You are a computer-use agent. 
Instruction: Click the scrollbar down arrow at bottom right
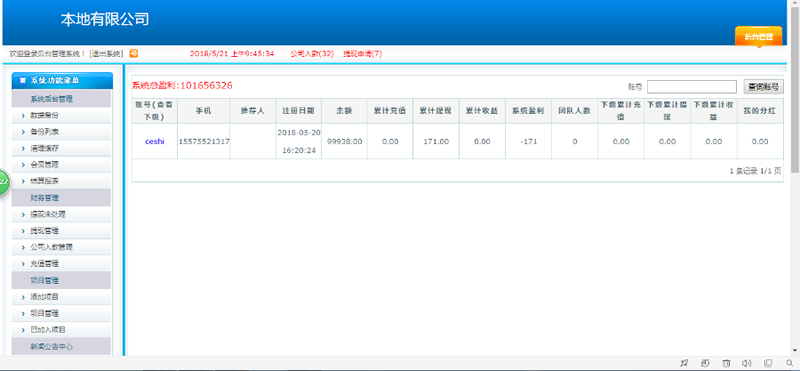(x=795, y=351)
